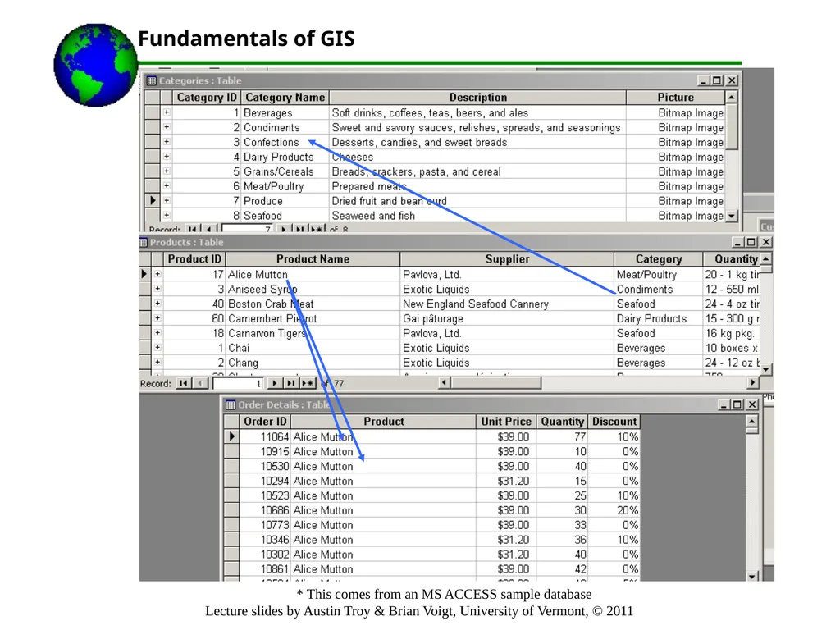Click the 'New England Seafood Cannery' supplier cell
The width and height of the screenshot is (840, 630).
coord(507,304)
